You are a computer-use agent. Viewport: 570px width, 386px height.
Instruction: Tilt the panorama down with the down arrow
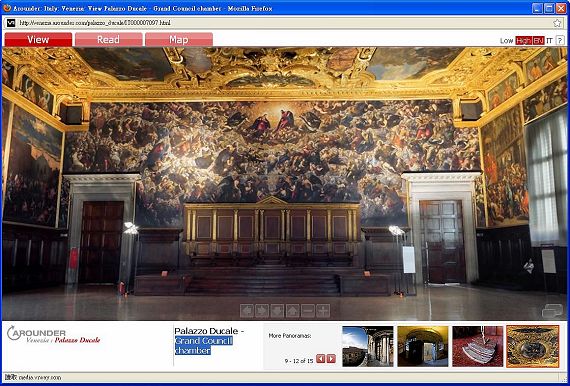click(x=277, y=311)
